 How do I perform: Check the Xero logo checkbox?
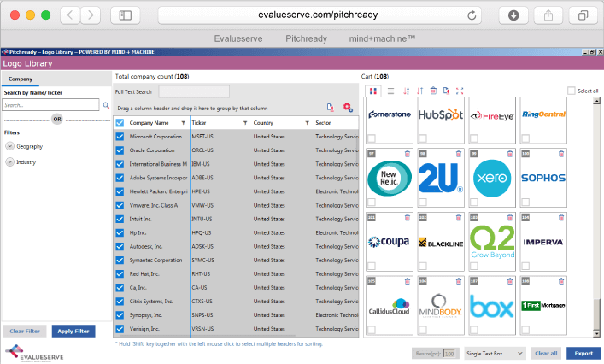click(474, 202)
